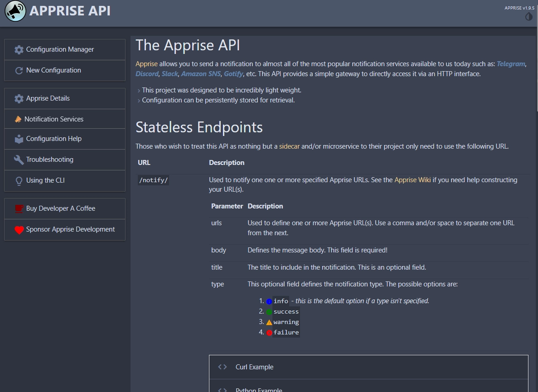The width and height of the screenshot is (538, 392).
Task: Select the Configuration Help briefcase icon
Action: click(19, 139)
